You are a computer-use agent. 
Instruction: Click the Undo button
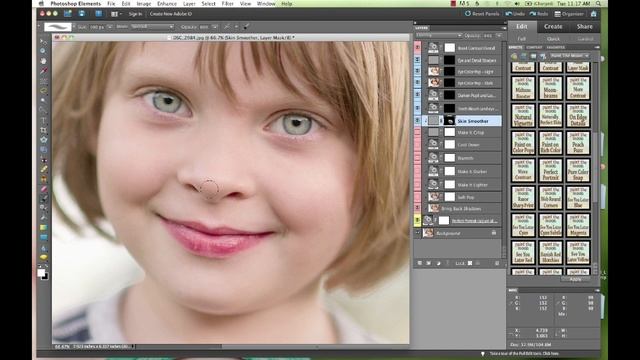pyautogui.click(x=515, y=14)
